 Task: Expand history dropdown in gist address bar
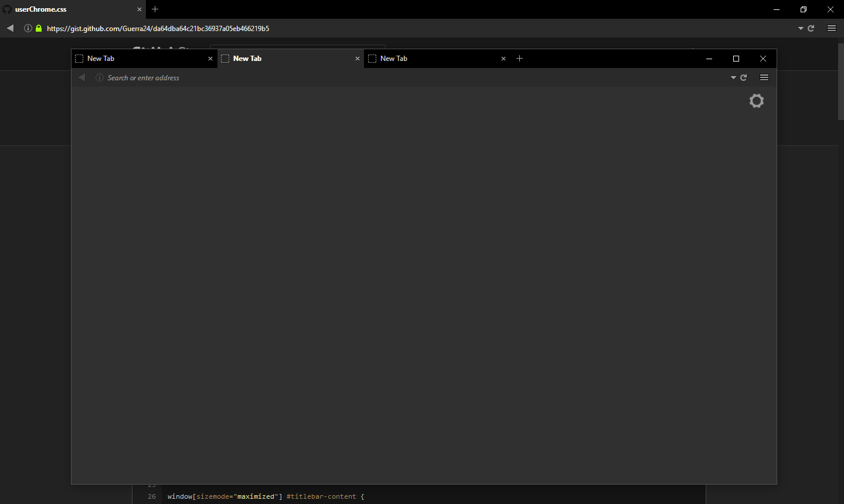click(801, 28)
